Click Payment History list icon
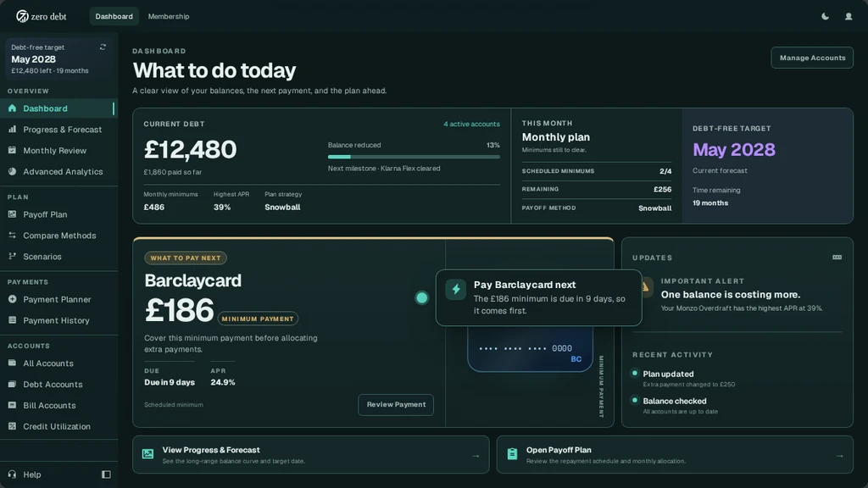The width and height of the screenshot is (868, 488). point(12,319)
